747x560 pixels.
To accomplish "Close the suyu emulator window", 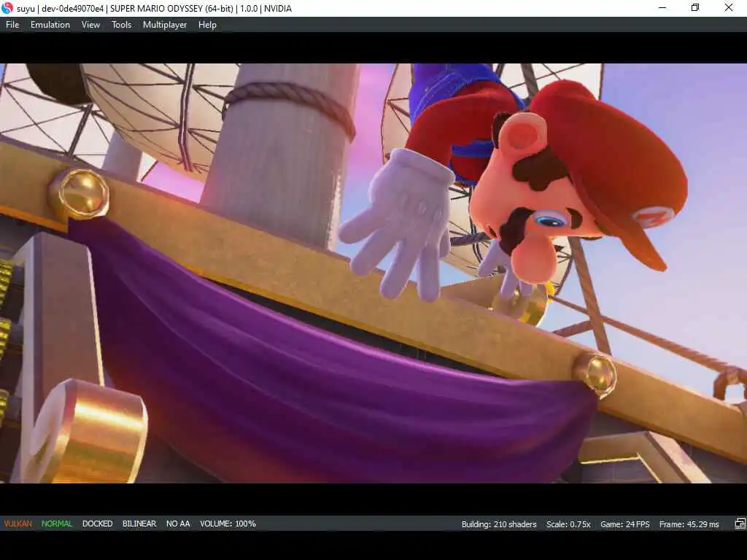I will click(729, 8).
